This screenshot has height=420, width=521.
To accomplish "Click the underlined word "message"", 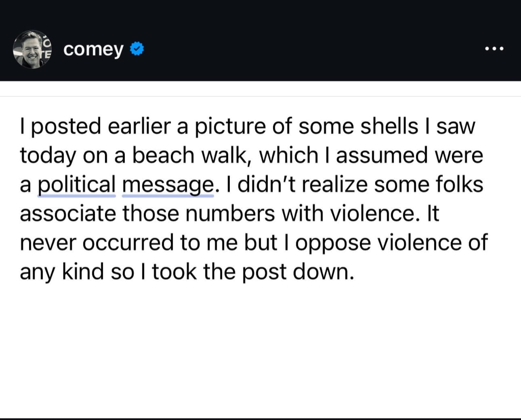I will pos(168,185).
